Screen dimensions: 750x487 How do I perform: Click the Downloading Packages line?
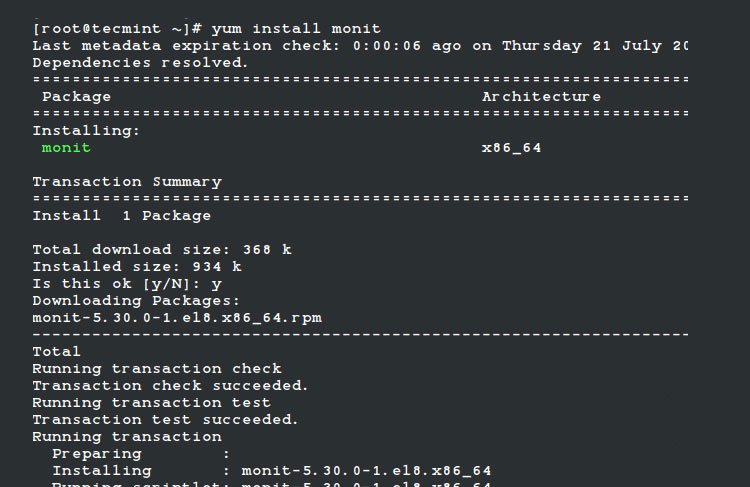(x=136, y=301)
